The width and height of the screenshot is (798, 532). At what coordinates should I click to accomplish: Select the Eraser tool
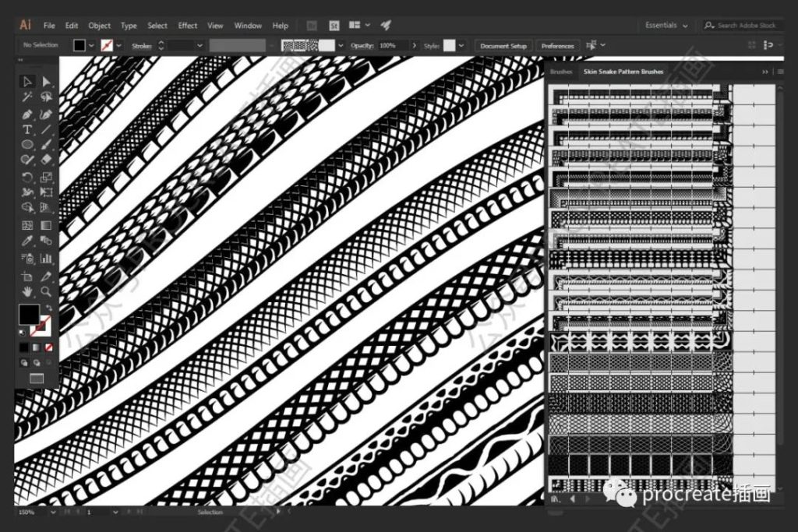coord(46,160)
